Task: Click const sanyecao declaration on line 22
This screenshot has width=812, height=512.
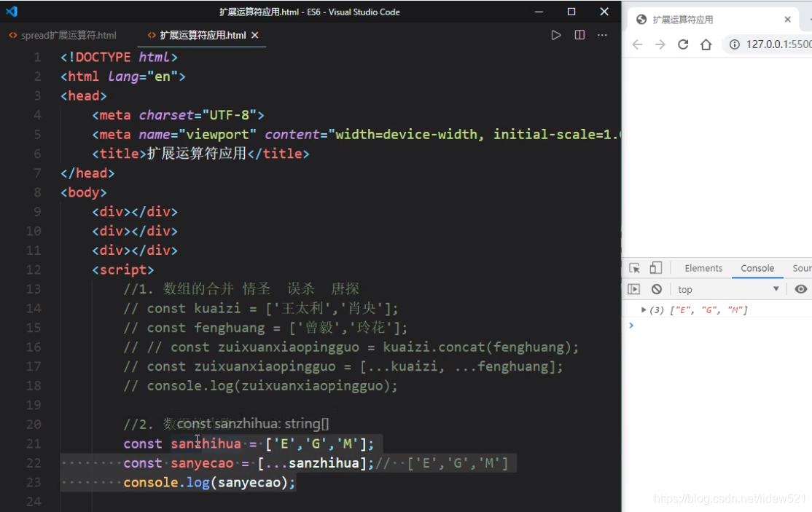Action: (x=178, y=463)
